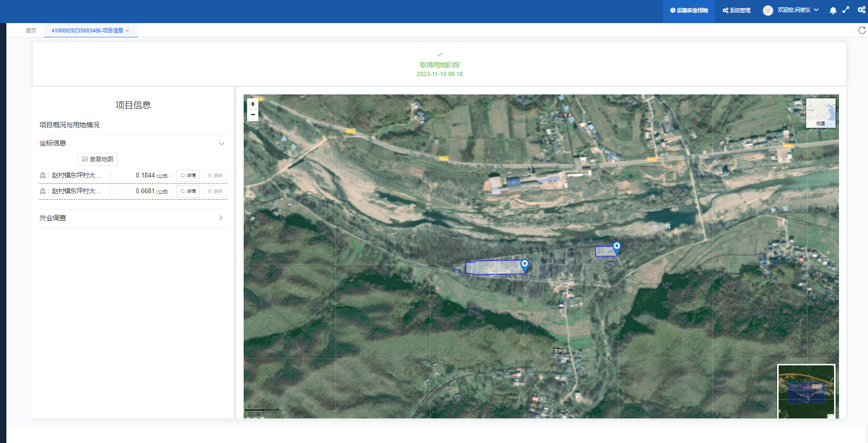Viewport: 868px width, 443px height.
Task: Click the location icon of the 0.6681 row
Action: tap(43, 191)
